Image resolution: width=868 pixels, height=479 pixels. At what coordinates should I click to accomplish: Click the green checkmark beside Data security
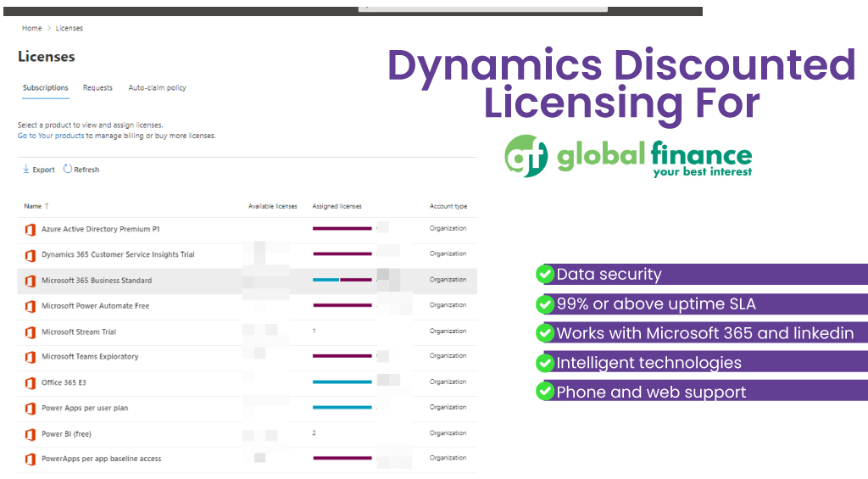point(545,274)
